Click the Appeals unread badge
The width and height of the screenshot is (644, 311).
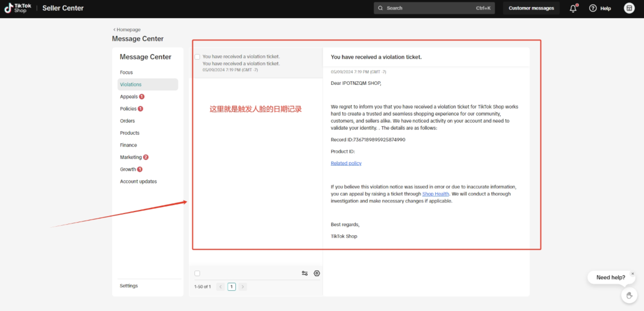pyautogui.click(x=142, y=97)
